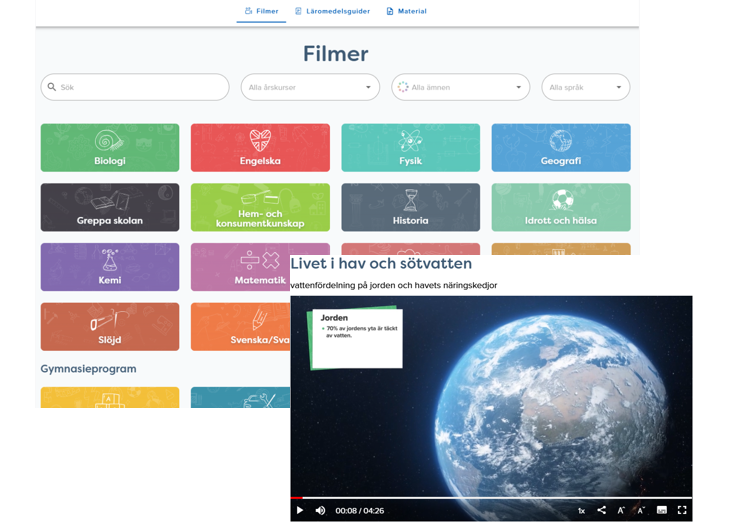The height and width of the screenshot is (524, 730).
Task: Select the Biologi subject tile
Action: (110, 148)
